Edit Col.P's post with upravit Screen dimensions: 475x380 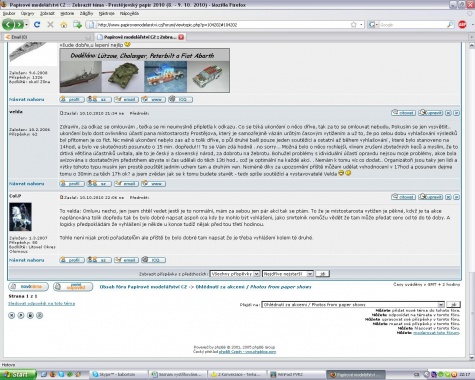click(x=431, y=197)
